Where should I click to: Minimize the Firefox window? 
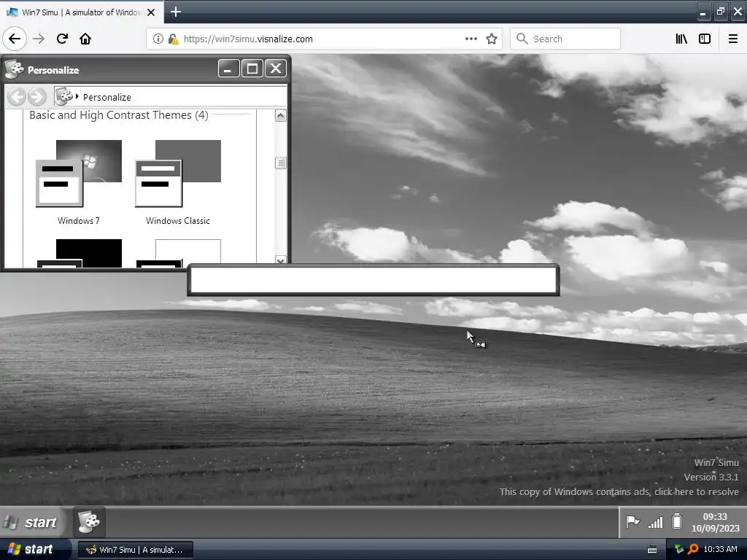(703, 12)
